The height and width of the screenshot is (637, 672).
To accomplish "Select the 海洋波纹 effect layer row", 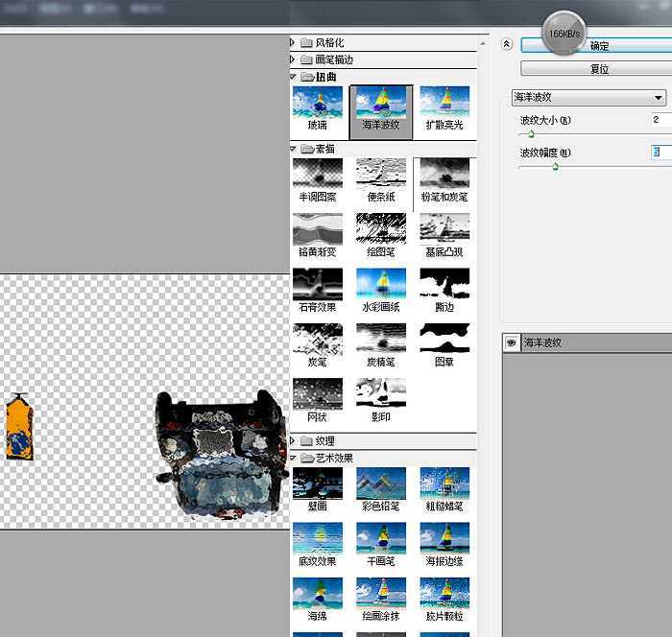I will (588, 342).
